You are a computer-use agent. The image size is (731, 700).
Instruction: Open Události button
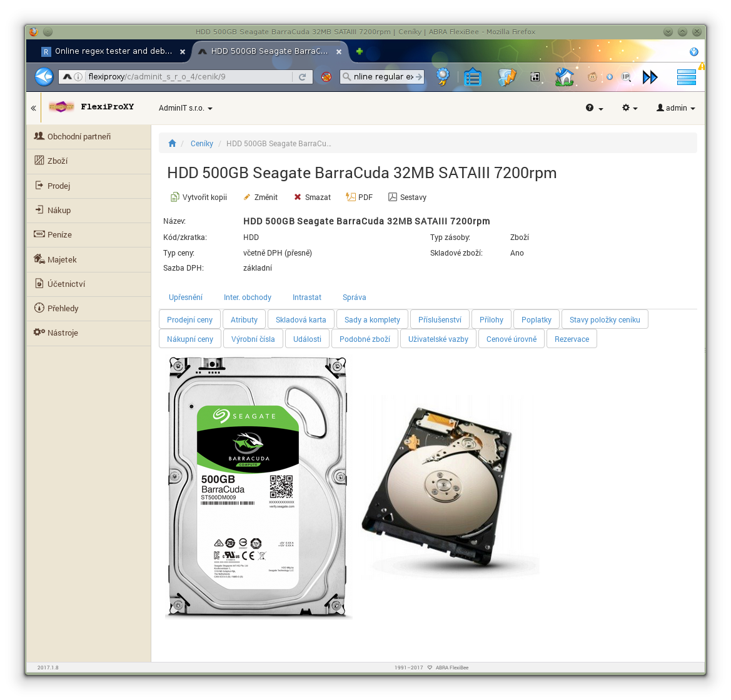(x=307, y=339)
